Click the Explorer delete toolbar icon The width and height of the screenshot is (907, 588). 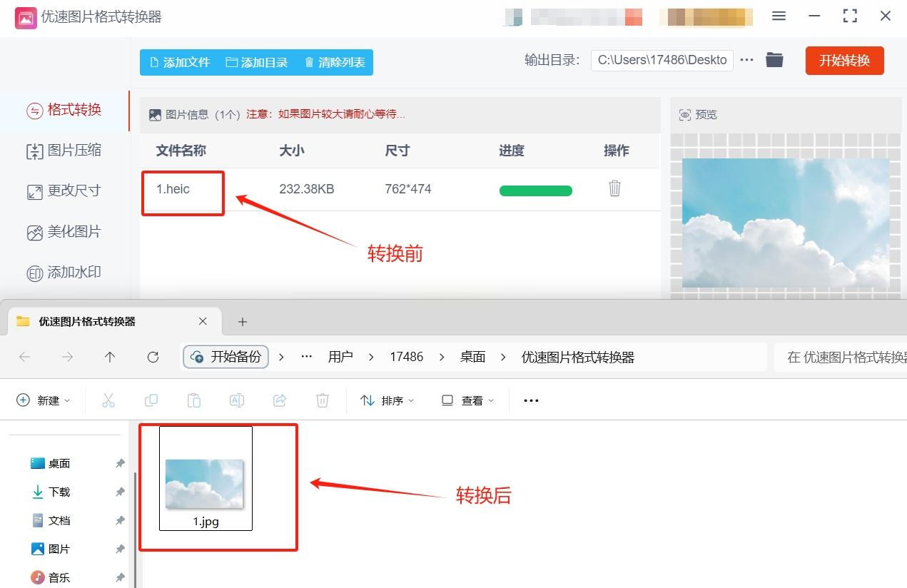(323, 400)
